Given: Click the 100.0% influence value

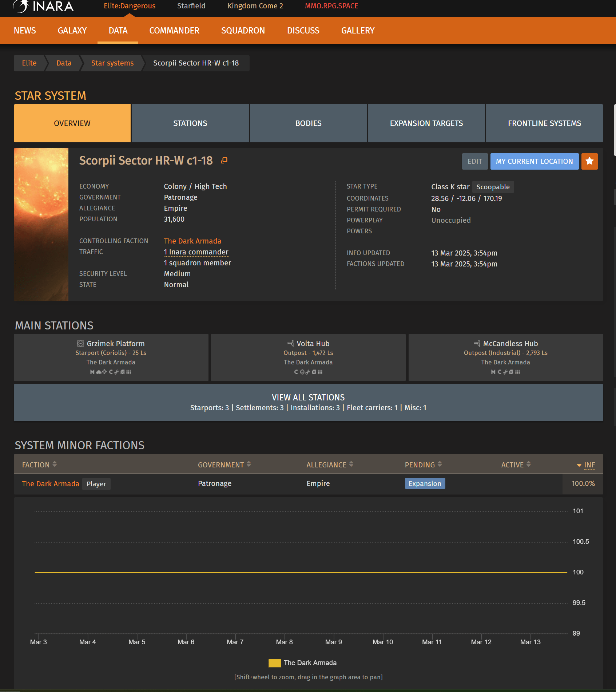Looking at the screenshot, I should 583,483.
